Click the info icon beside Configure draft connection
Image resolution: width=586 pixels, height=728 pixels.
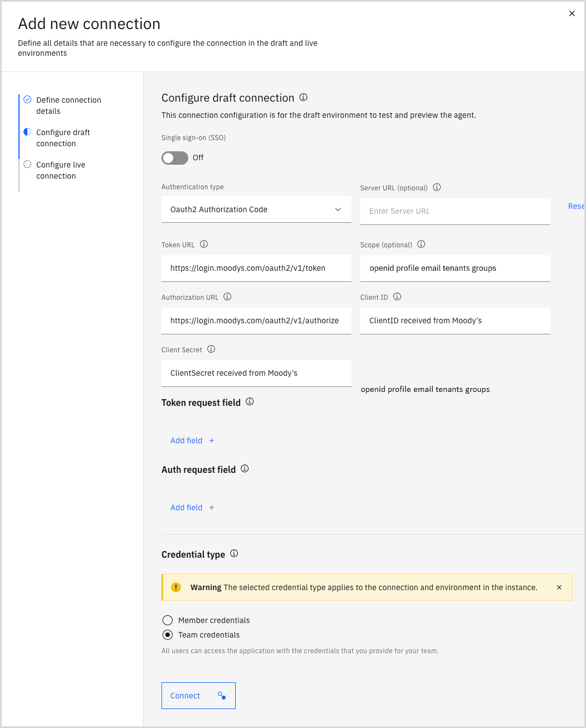coord(303,97)
